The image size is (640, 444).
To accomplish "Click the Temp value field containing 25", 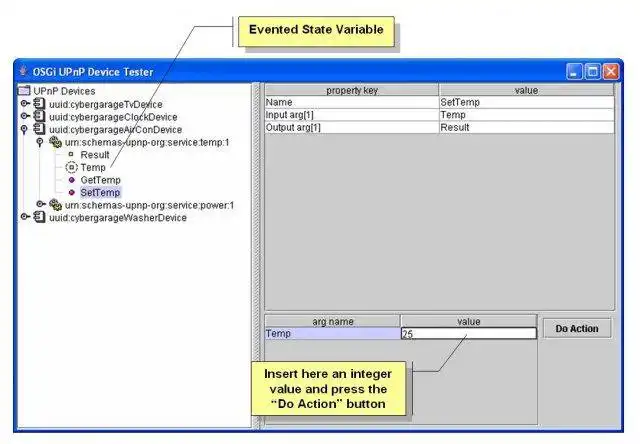I will point(469,333).
